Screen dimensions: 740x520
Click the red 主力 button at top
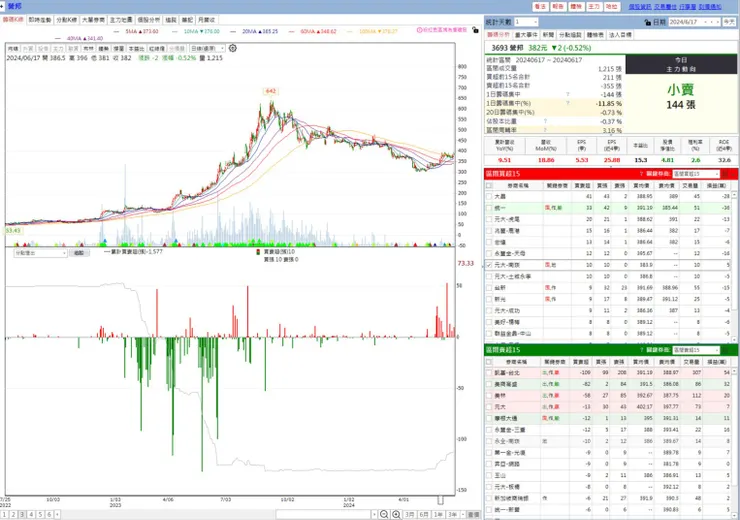pyautogui.click(x=594, y=7)
